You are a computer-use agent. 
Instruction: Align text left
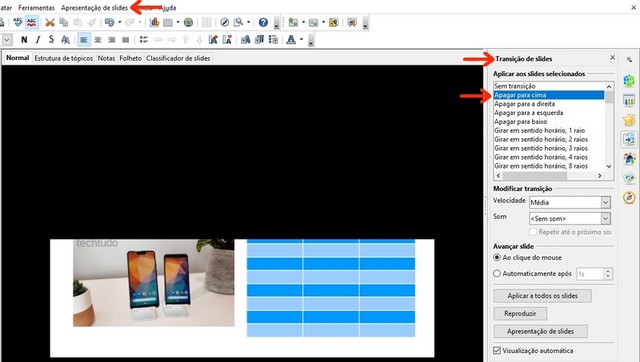coord(84,40)
